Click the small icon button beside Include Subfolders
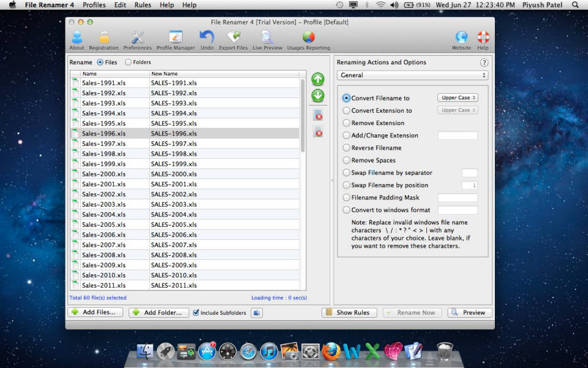This screenshot has height=368, width=588. 257,313
